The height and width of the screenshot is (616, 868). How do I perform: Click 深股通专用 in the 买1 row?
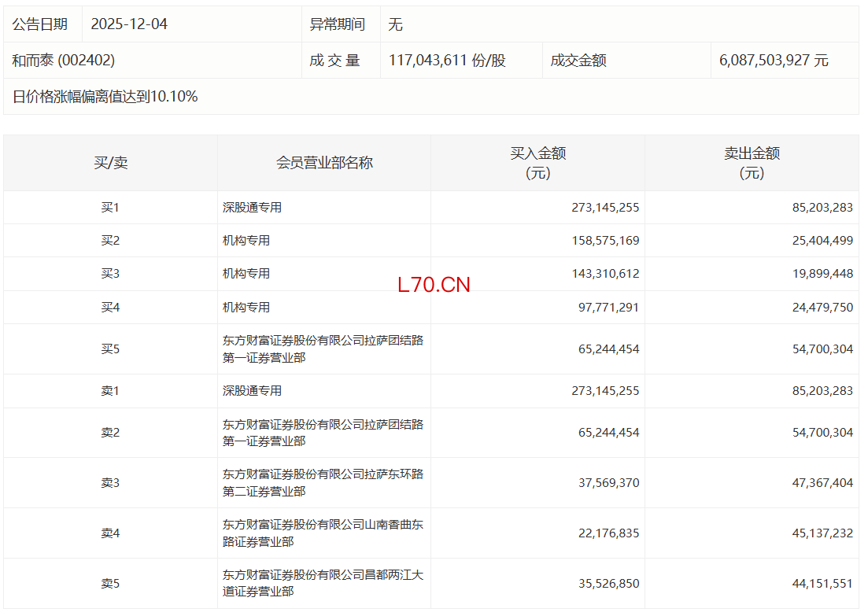coord(252,208)
